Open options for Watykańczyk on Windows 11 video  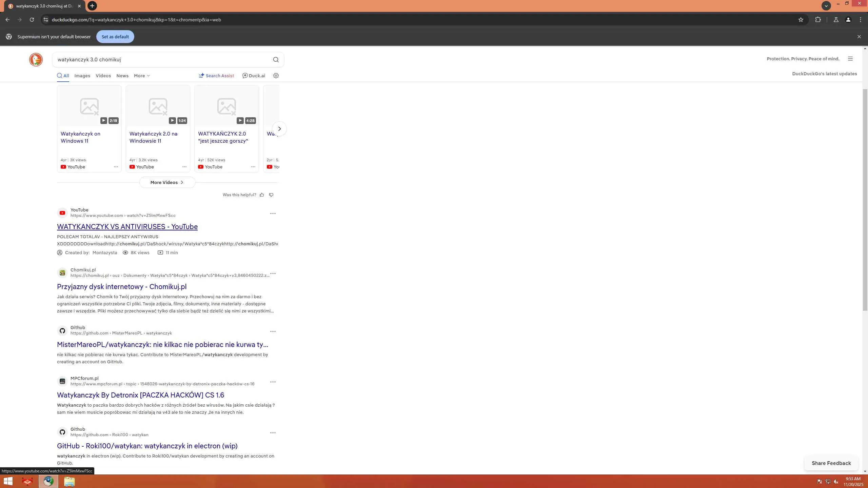pyautogui.click(x=116, y=167)
